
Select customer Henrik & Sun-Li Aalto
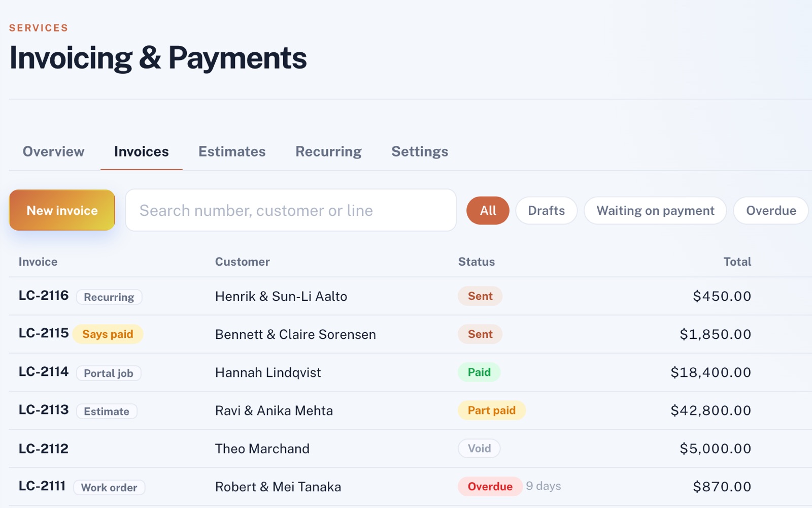[x=281, y=296]
